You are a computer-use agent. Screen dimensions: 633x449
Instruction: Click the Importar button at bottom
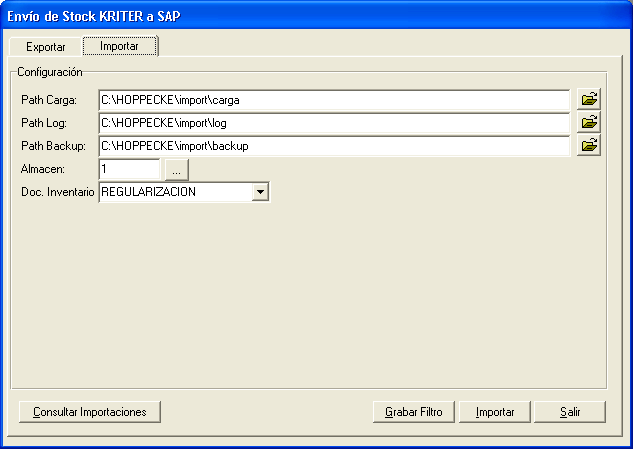495,412
